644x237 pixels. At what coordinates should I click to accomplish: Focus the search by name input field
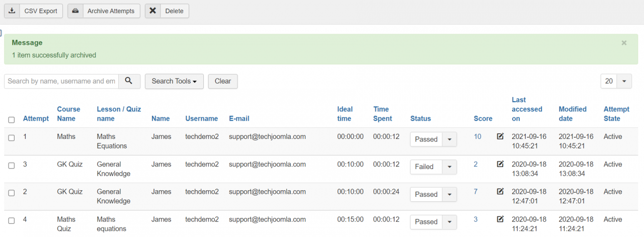(61, 81)
